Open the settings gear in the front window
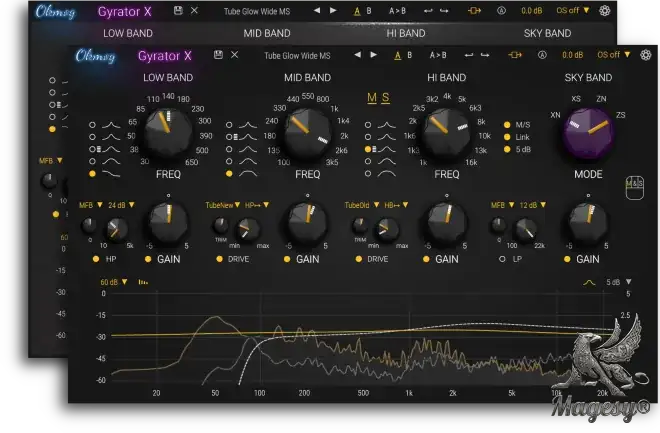The width and height of the screenshot is (660, 433). coord(645,55)
